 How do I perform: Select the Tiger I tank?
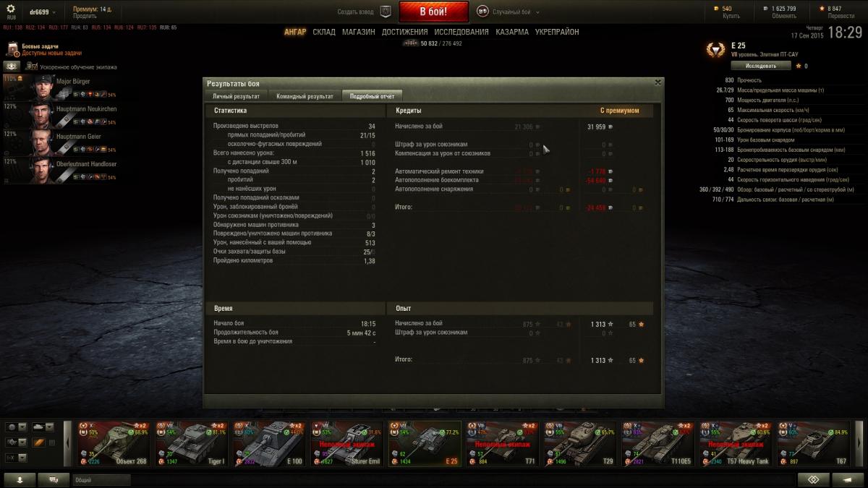coord(191,444)
